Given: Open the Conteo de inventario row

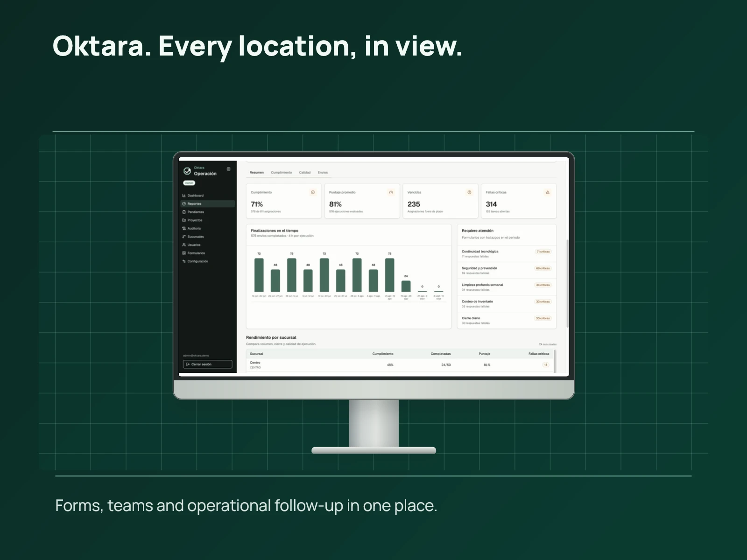Looking at the screenshot, I should click(x=507, y=304).
